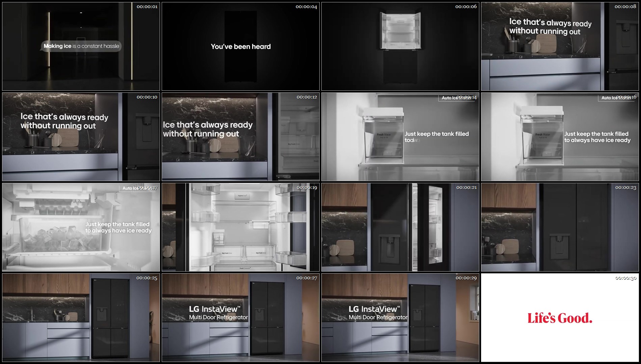This screenshot has height=364, width=641.
Task: Open the frame stamped 00:00:01
Action: (x=81, y=47)
